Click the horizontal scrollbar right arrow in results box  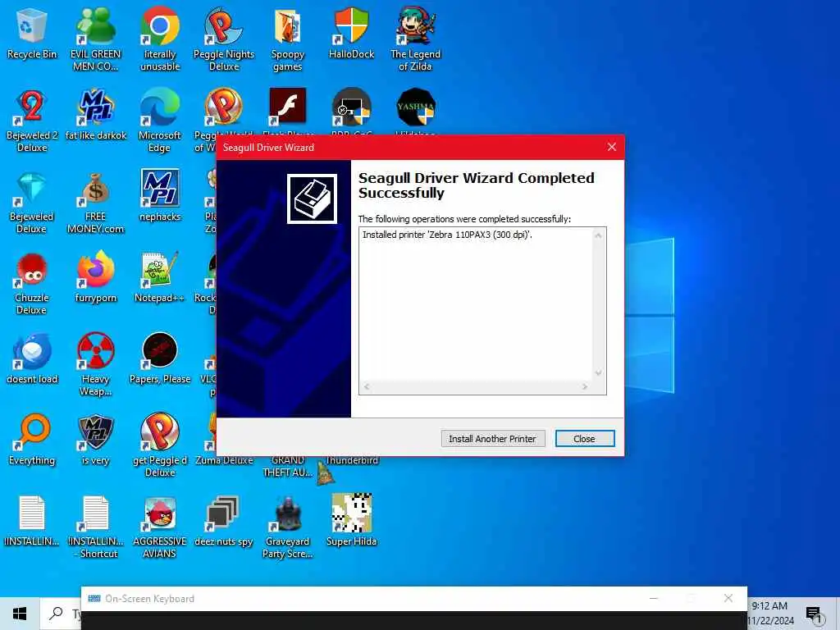coord(584,387)
